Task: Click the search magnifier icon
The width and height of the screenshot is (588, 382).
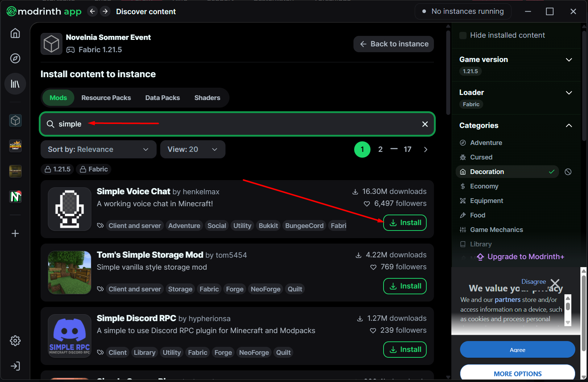Action: click(50, 124)
